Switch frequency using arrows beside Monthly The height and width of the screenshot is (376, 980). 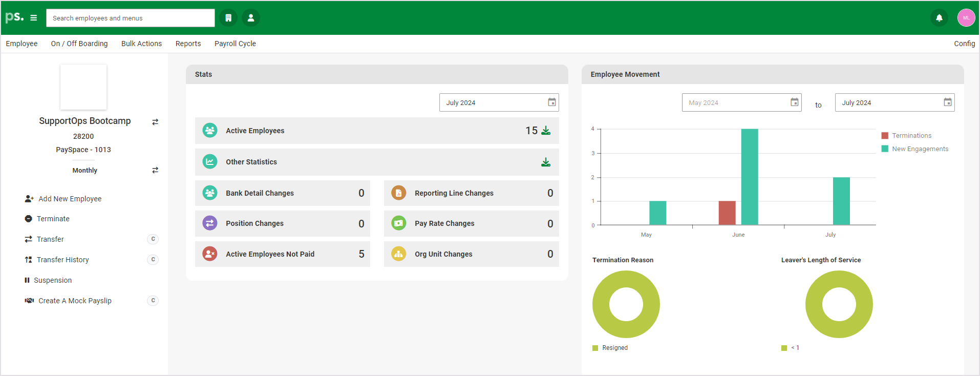pyautogui.click(x=155, y=170)
